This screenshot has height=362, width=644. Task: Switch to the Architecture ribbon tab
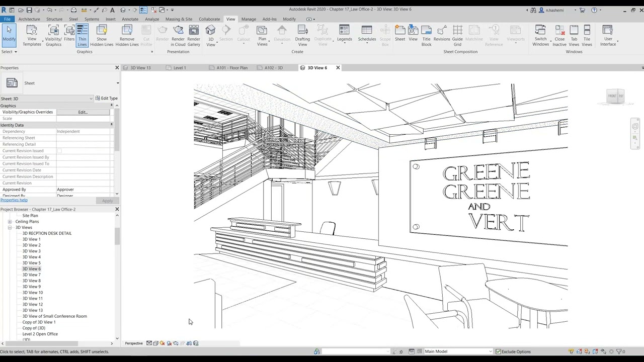coord(29,19)
